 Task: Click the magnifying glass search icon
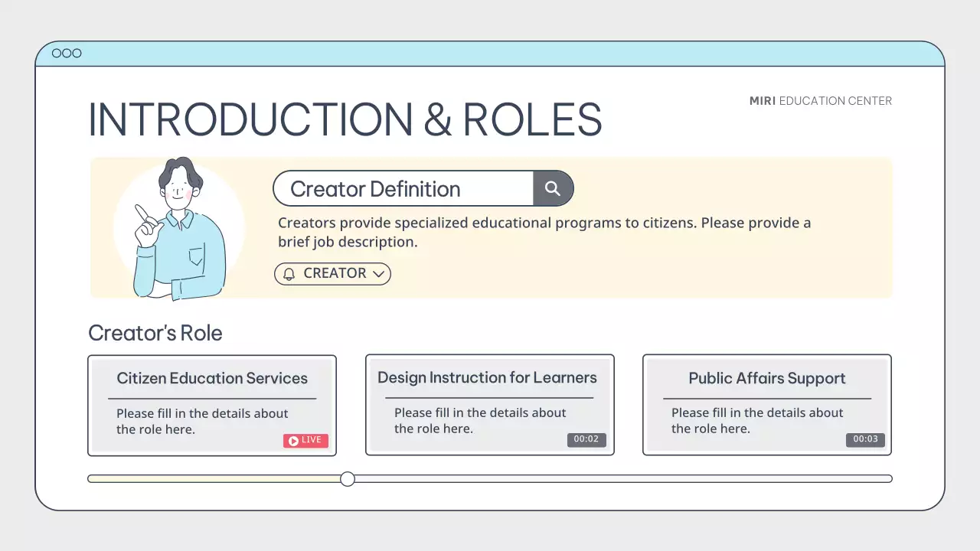tap(553, 188)
